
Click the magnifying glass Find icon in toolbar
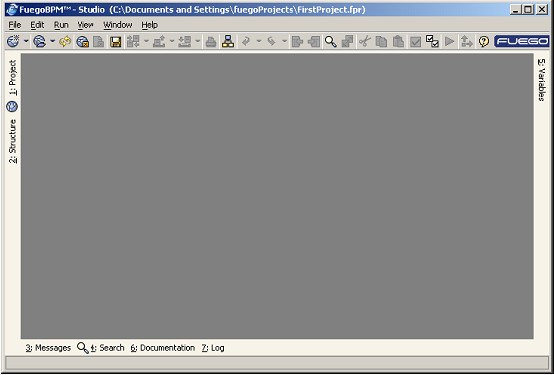[330, 42]
